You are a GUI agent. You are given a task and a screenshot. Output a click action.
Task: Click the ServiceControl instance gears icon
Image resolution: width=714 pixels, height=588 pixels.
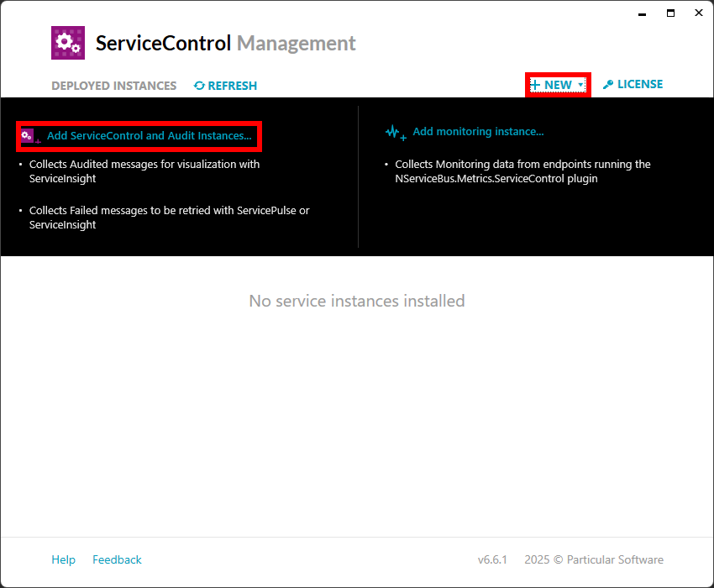point(29,136)
